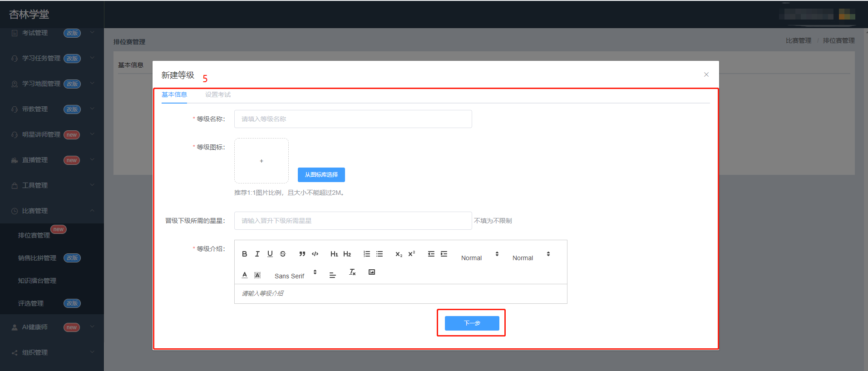The height and width of the screenshot is (371, 868).
Task: Open 销售比拼管理 in the sidebar
Action: tap(37, 258)
